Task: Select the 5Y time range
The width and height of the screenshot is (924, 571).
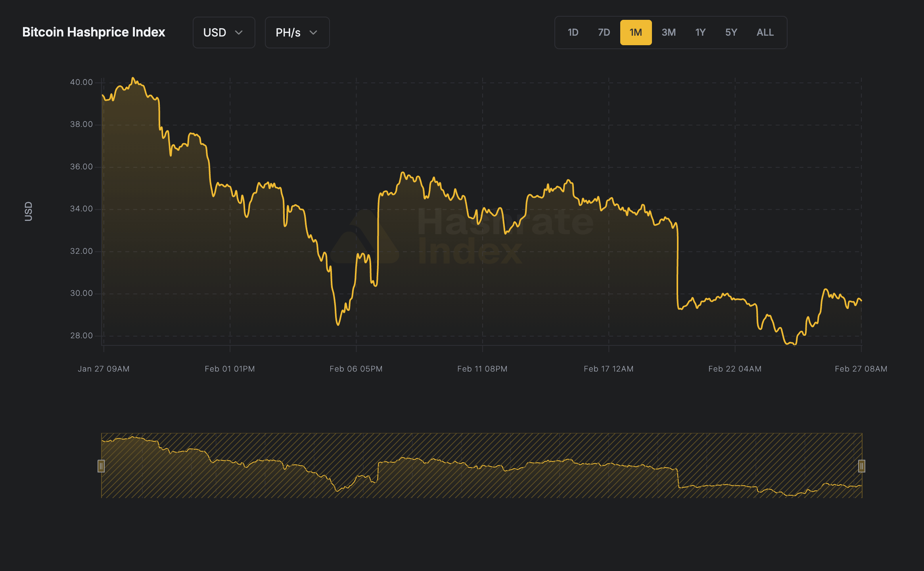Action: coord(731,33)
